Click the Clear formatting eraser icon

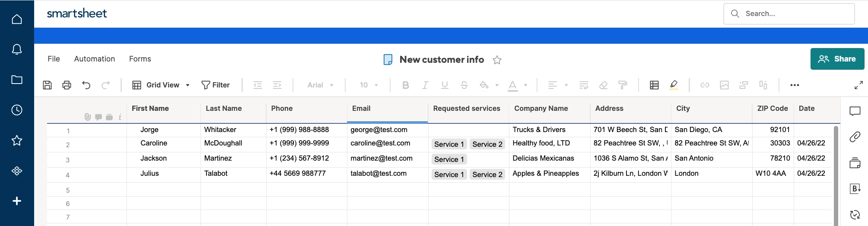click(604, 85)
